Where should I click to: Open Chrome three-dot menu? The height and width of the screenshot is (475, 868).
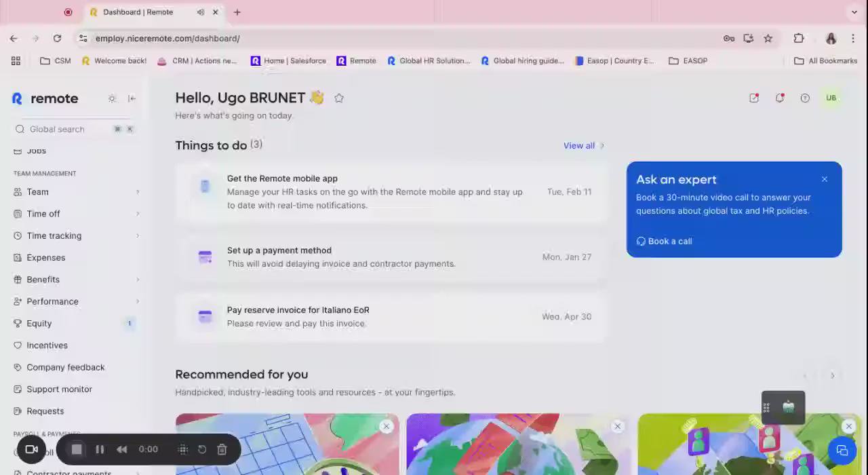click(853, 39)
